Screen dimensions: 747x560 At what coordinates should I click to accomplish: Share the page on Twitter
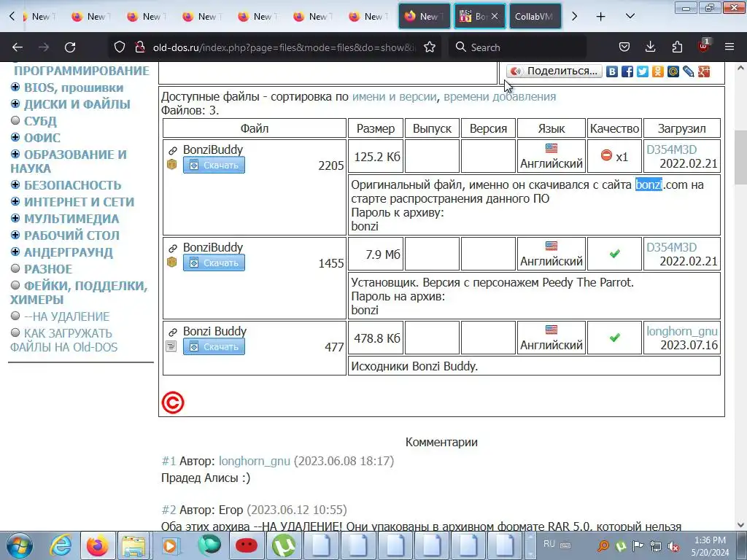tap(643, 71)
